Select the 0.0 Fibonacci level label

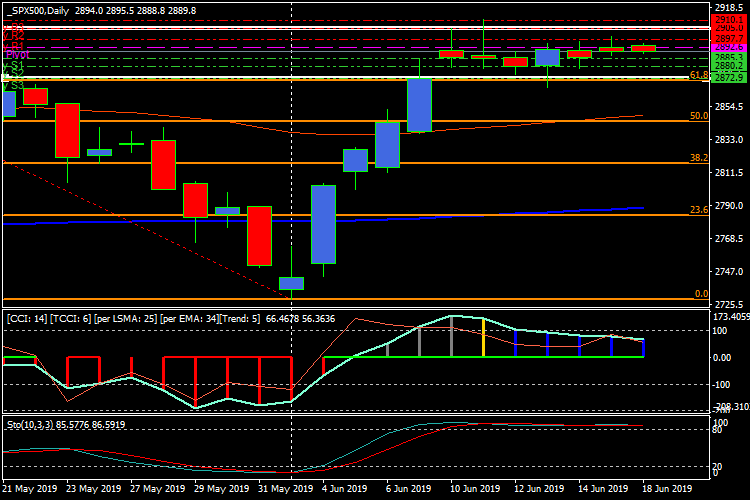click(x=701, y=293)
